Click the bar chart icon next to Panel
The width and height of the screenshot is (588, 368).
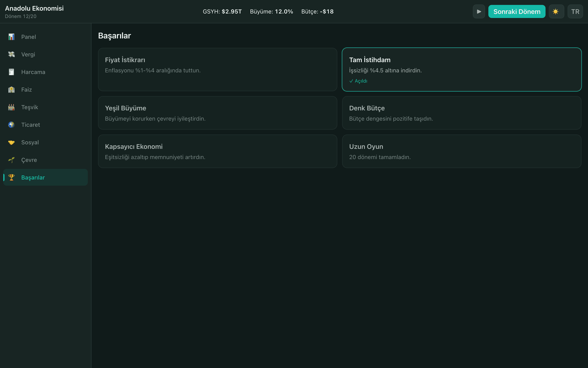tap(11, 37)
